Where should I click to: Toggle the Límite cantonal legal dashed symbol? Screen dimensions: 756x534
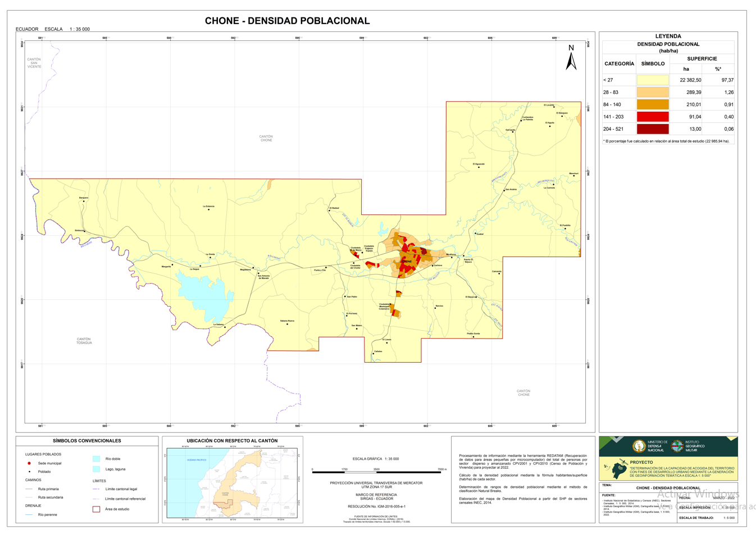pos(96,489)
